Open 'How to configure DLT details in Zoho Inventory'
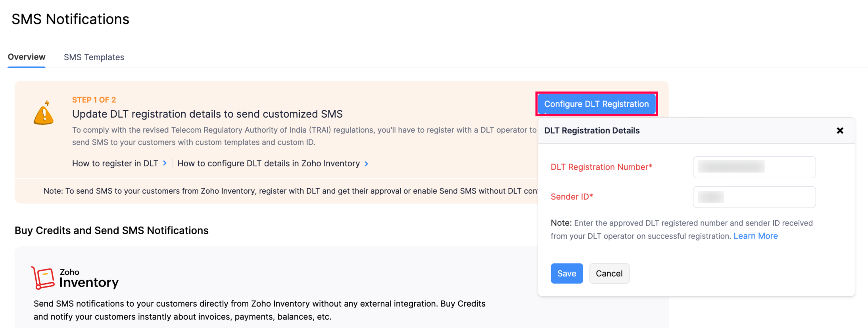 tap(269, 164)
